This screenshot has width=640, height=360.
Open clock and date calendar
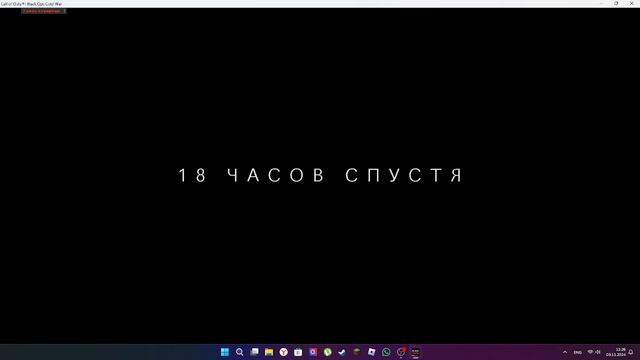pyautogui.click(x=616, y=352)
